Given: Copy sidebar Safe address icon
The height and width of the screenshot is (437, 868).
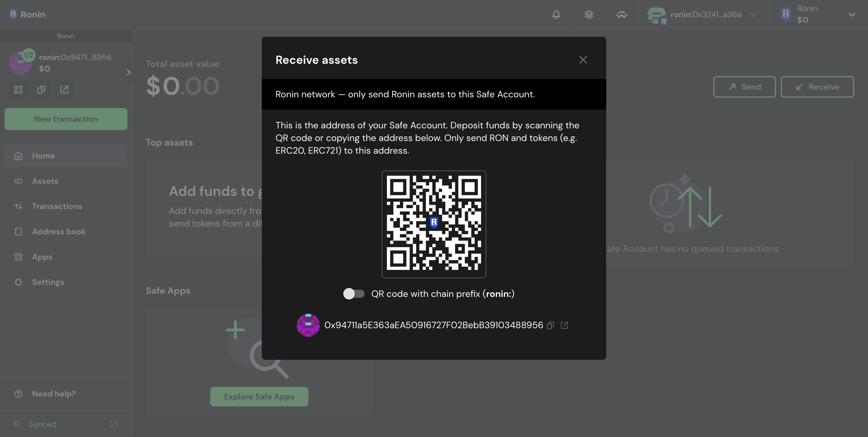Looking at the screenshot, I should [x=41, y=89].
